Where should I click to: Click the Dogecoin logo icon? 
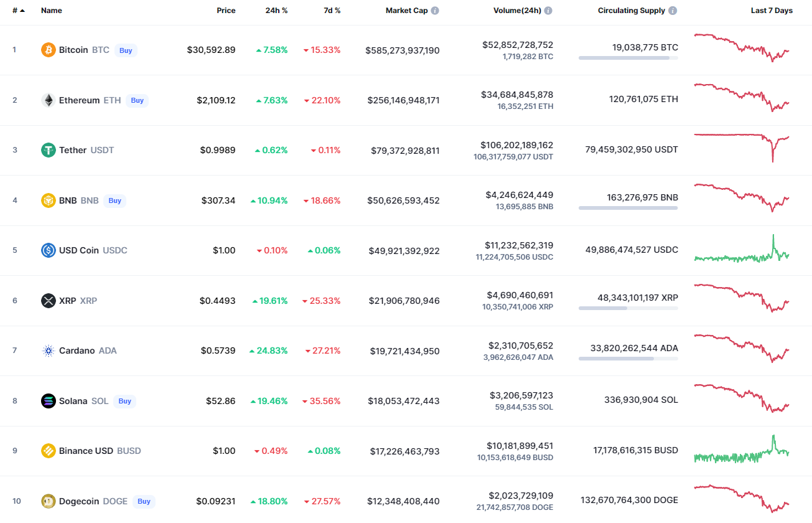(48, 501)
